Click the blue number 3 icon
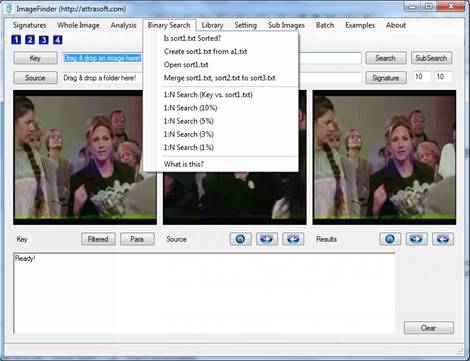The width and height of the screenshot is (470, 361). [x=44, y=40]
